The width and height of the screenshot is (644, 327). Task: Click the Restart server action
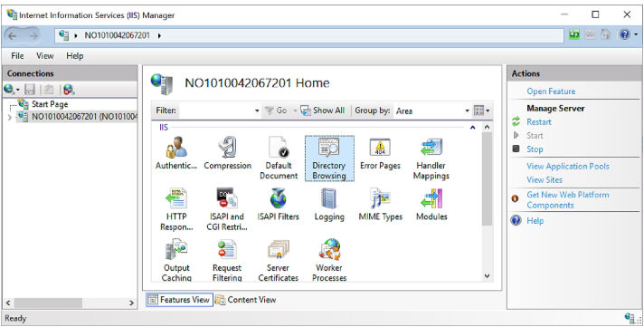(x=539, y=122)
